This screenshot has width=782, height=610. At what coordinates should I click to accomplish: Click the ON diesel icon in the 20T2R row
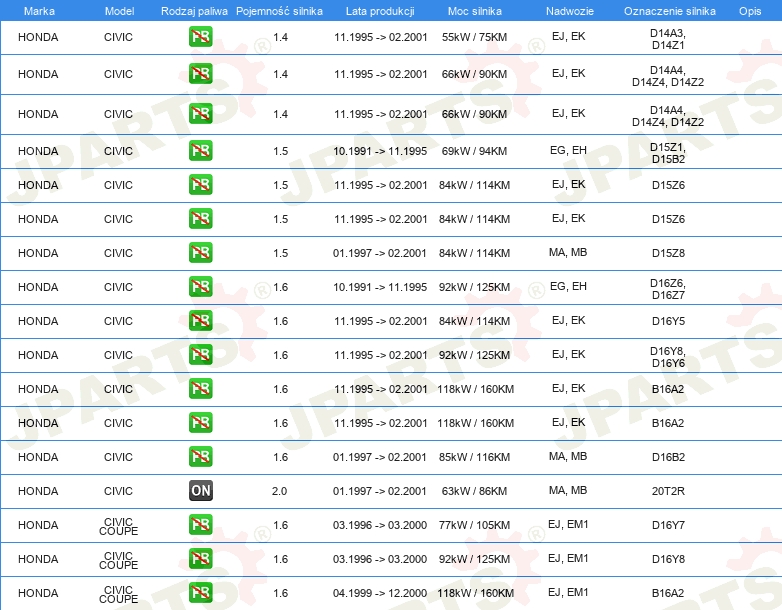pos(200,491)
